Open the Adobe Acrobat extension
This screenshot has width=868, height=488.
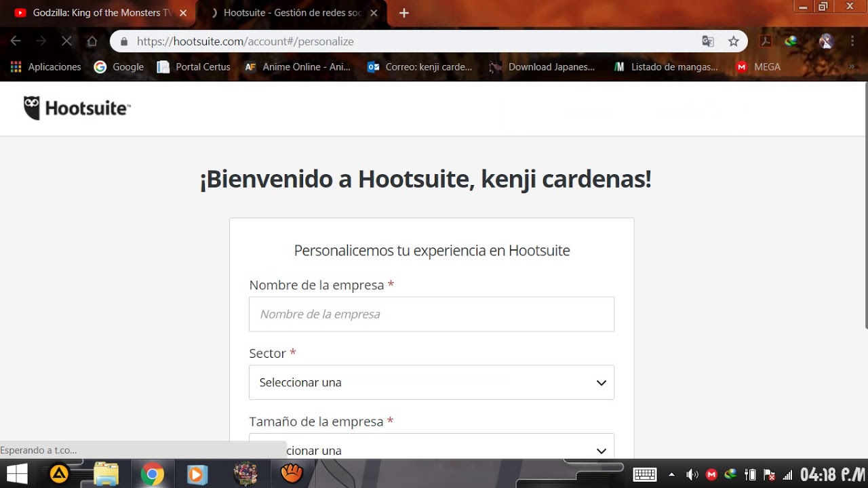(x=766, y=41)
